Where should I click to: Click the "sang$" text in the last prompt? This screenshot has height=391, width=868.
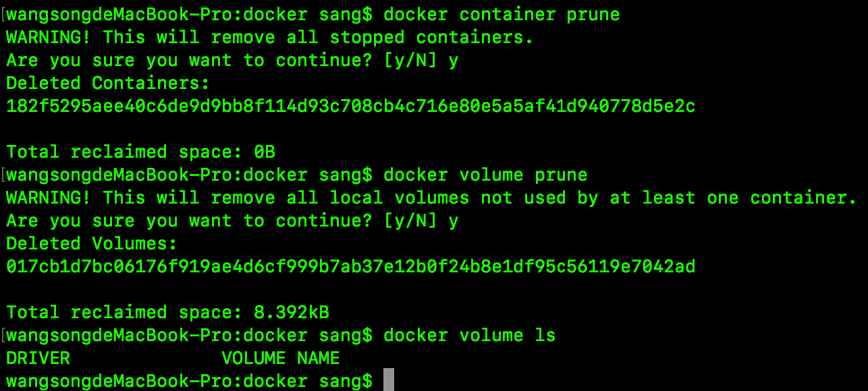(346, 381)
